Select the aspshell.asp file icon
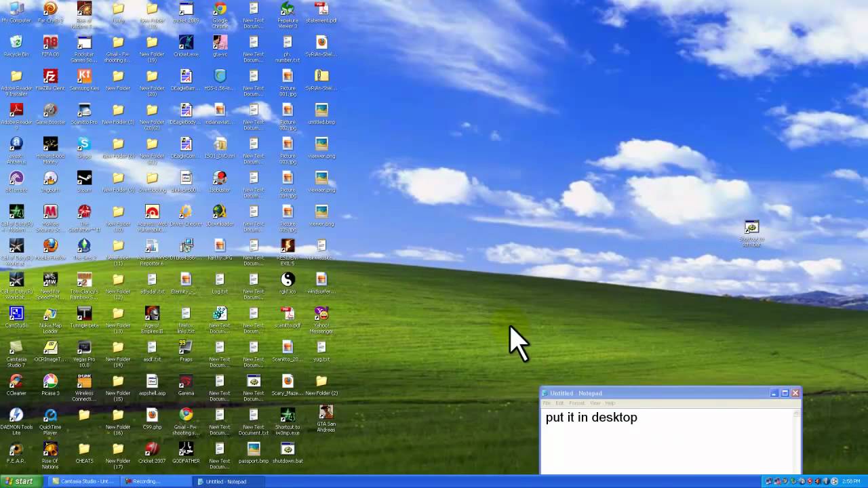868x488 pixels. (152, 386)
